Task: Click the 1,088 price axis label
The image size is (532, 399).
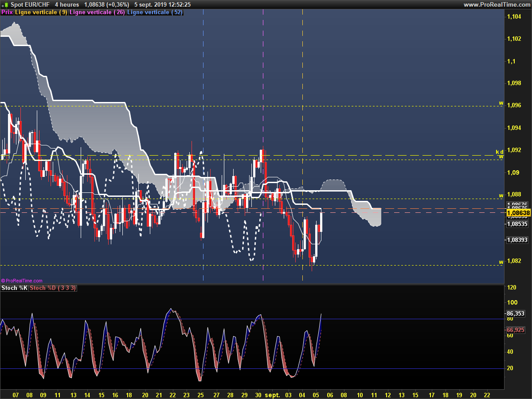Action: [514, 194]
